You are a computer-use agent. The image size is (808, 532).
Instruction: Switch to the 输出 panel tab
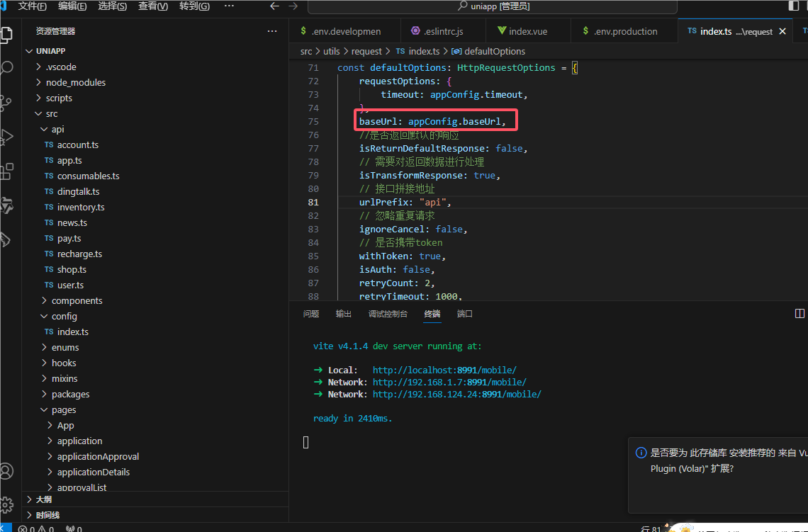344,314
